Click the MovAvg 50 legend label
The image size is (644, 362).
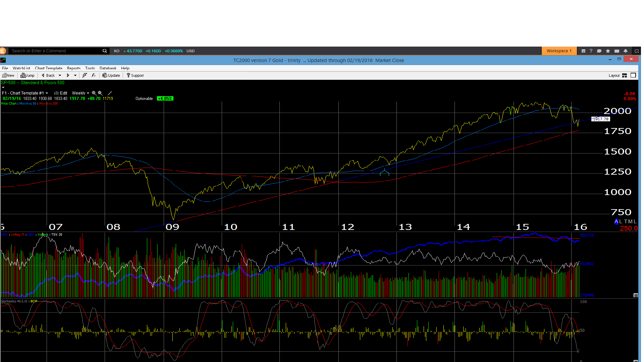pos(28,104)
